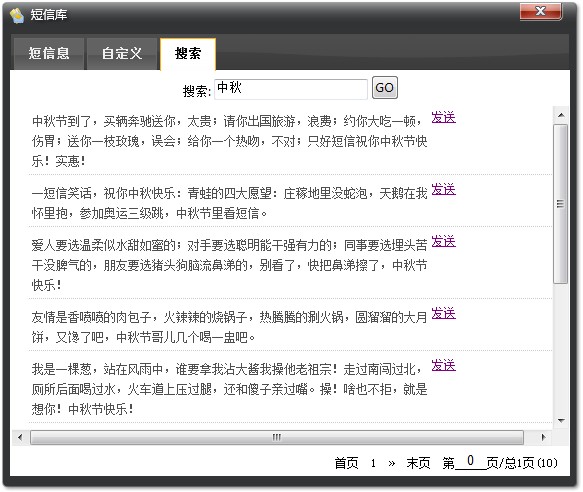Click the vertical scrollbar down arrow

561,421
